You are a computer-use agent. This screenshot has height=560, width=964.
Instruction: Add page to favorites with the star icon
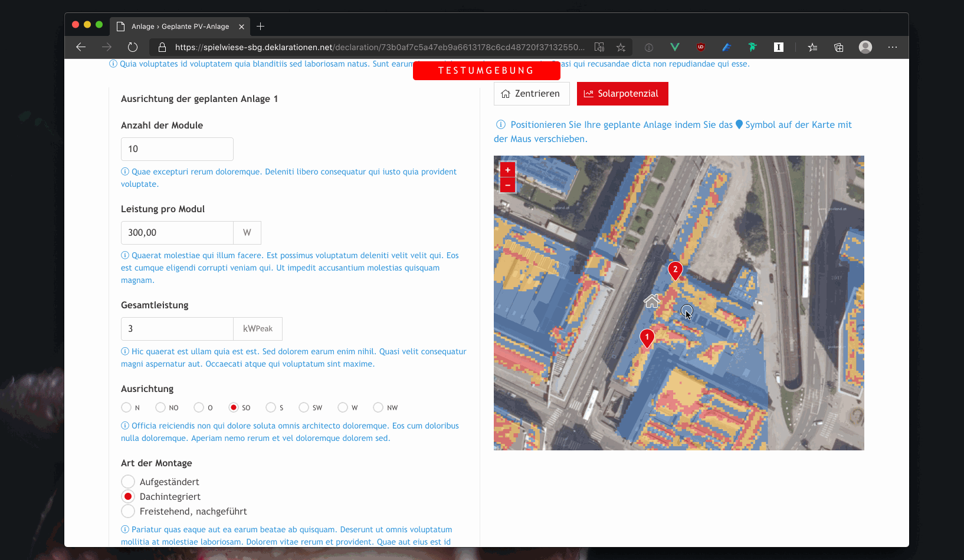[x=621, y=47]
